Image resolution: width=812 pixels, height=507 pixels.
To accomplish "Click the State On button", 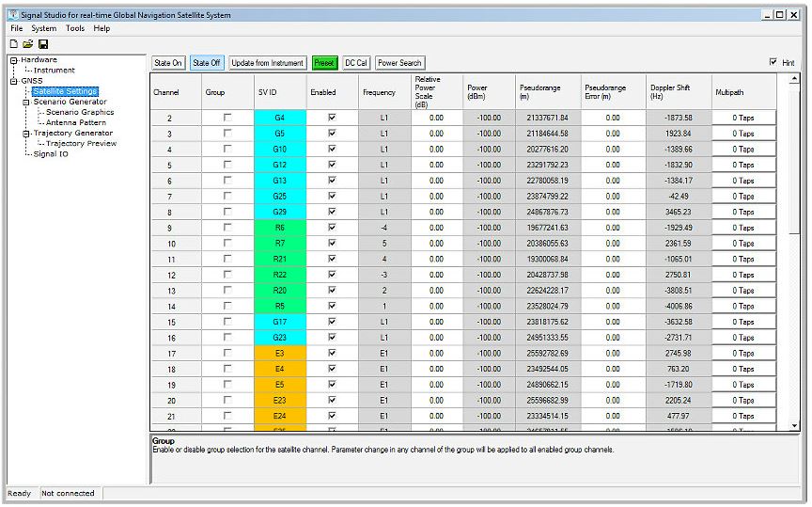I will pos(168,63).
